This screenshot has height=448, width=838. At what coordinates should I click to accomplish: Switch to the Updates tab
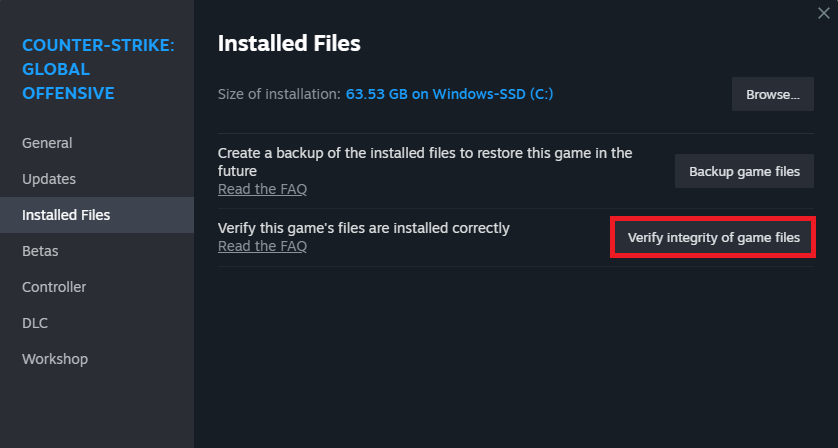coord(49,179)
